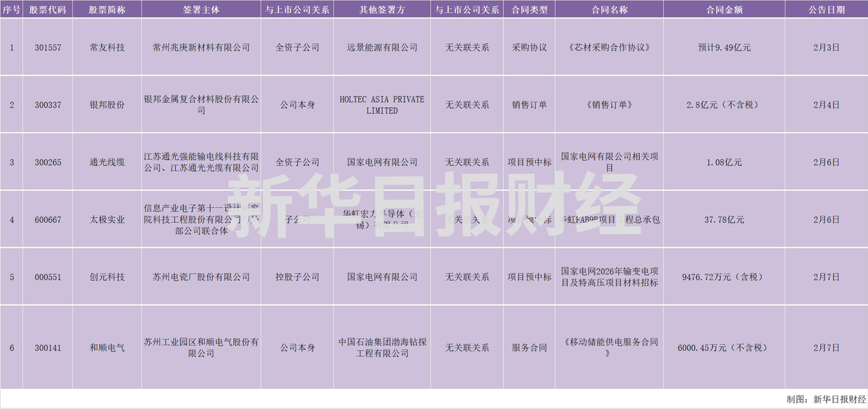868x409 pixels.
Task: Select the 签署主体 column header
Action: (201, 10)
